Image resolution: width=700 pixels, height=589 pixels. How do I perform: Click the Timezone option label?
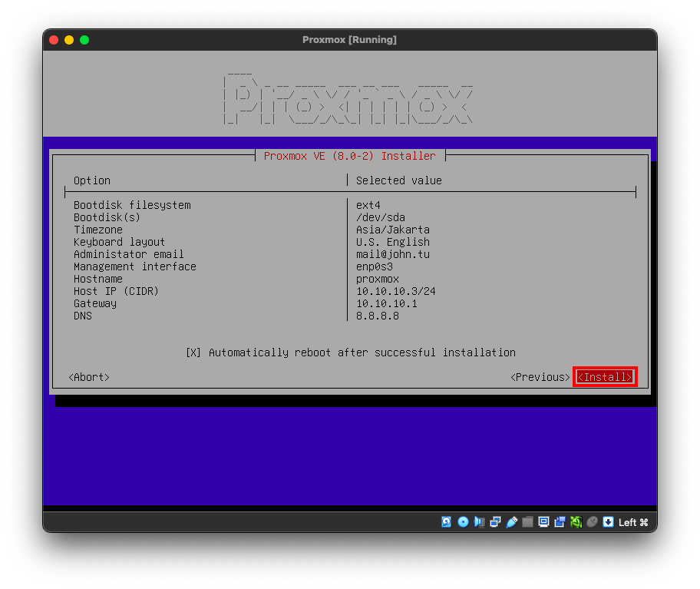pyautogui.click(x=97, y=230)
